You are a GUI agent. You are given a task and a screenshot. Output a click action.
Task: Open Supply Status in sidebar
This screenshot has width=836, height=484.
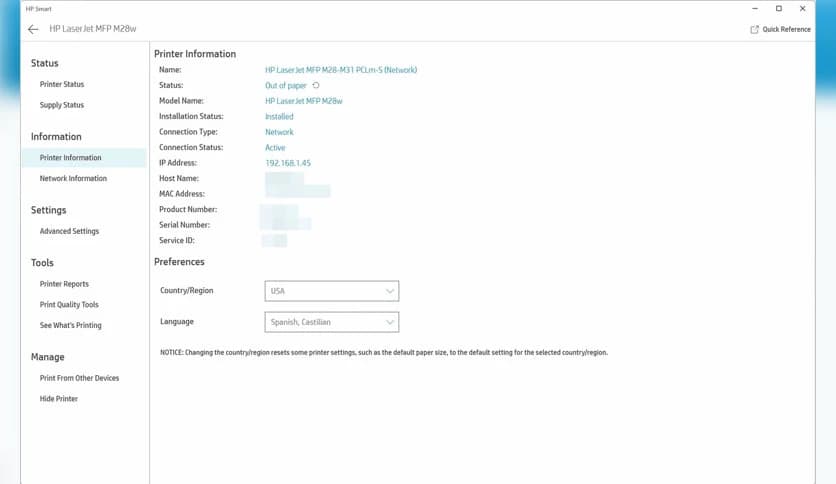[62, 105]
